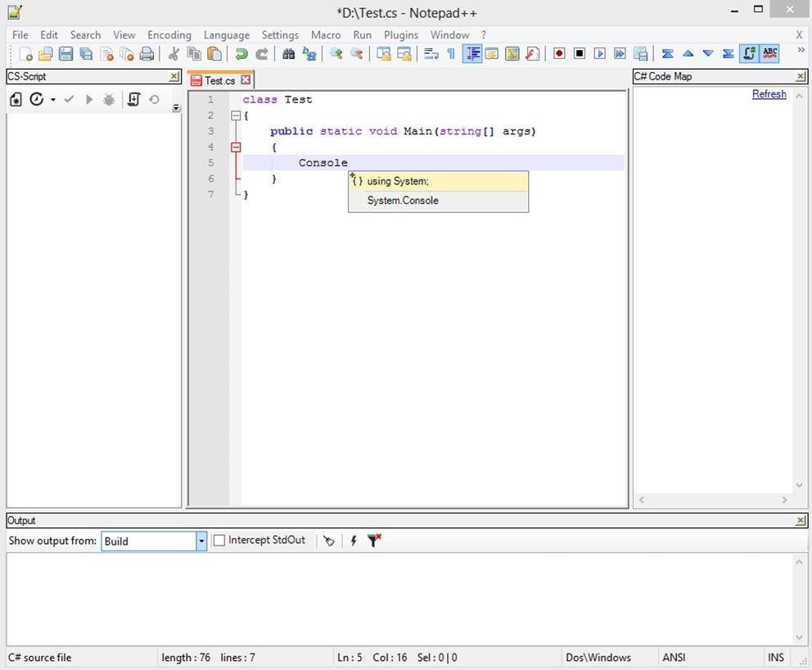
Task: Open the recent scripts history clock icon
Action: pyautogui.click(x=36, y=99)
